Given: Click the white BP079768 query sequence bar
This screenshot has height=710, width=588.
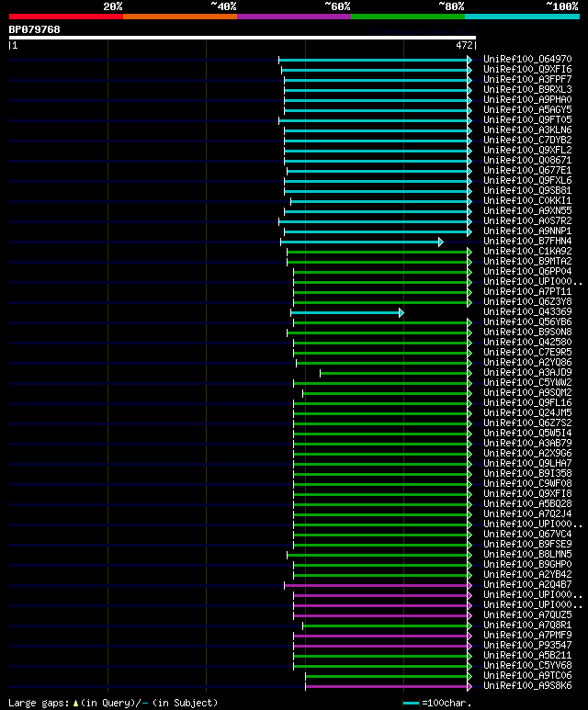Looking at the screenshot, I should [243, 38].
